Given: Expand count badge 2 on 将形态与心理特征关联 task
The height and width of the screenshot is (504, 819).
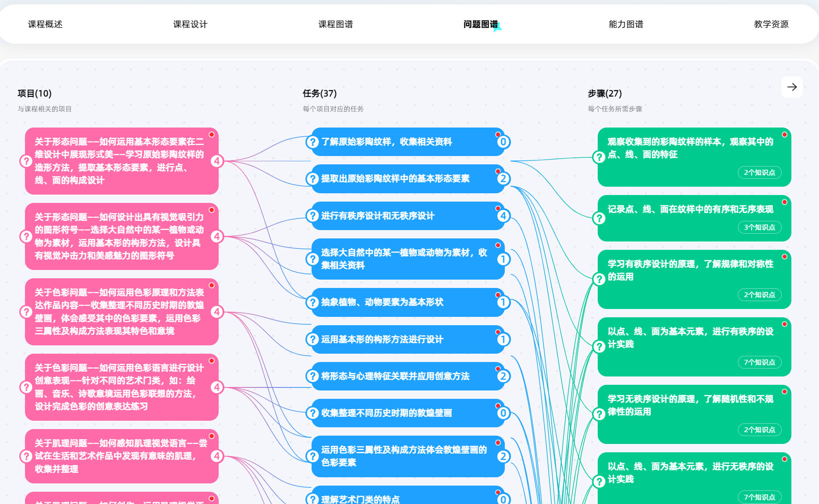Looking at the screenshot, I should (503, 376).
